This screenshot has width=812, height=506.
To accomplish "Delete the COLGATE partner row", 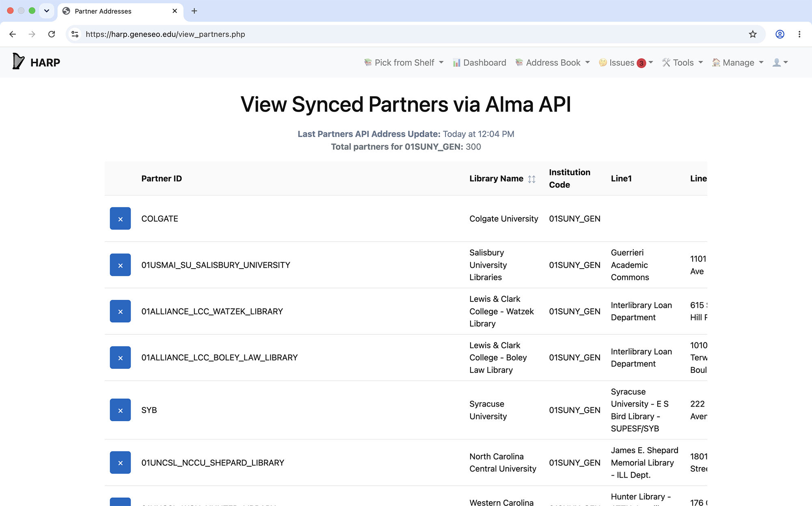I will pyautogui.click(x=120, y=219).
